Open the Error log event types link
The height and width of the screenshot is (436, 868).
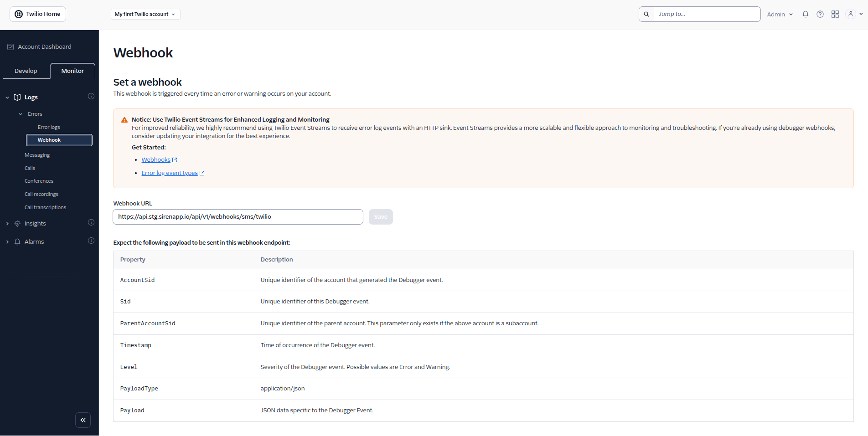pyautogui.click(x=169, y=173)
